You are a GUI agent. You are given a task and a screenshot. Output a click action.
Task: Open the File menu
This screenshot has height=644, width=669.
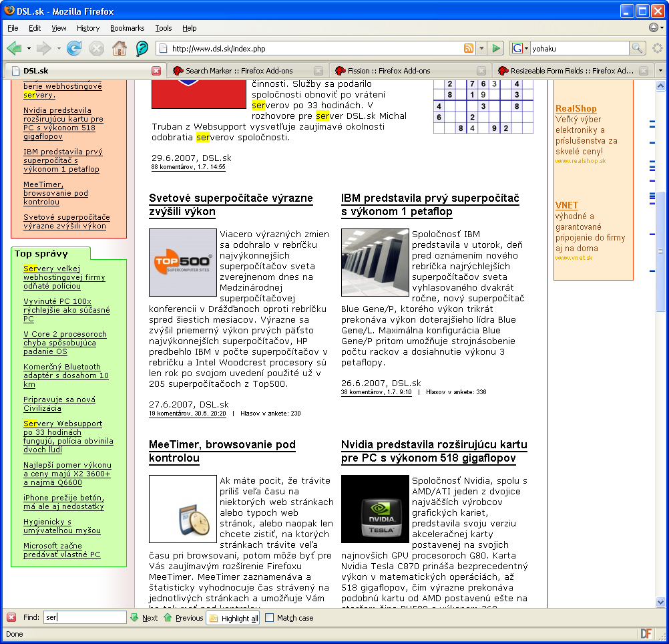13,28
